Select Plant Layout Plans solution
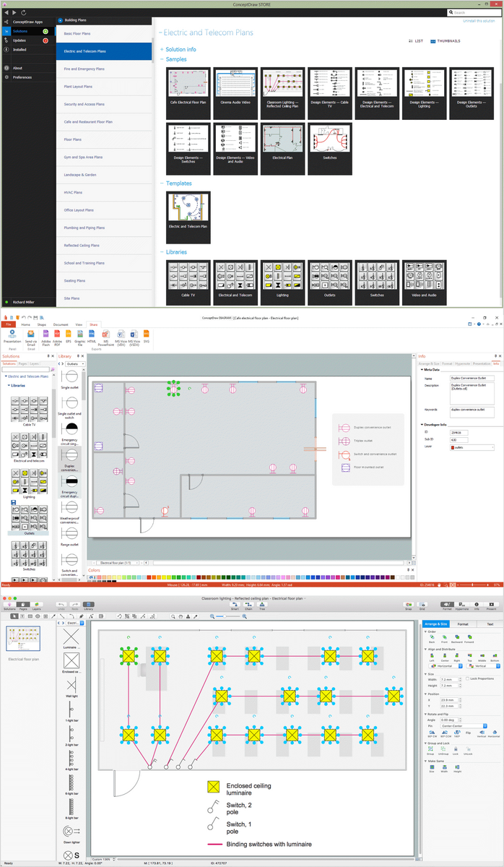This screenshot has width=504, height=867. tap(104, 87)
